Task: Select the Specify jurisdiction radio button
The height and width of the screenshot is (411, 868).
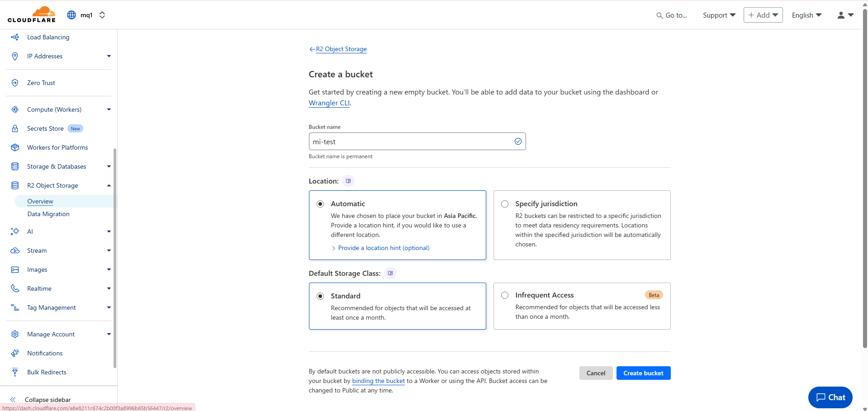Action: coord(505,204)
